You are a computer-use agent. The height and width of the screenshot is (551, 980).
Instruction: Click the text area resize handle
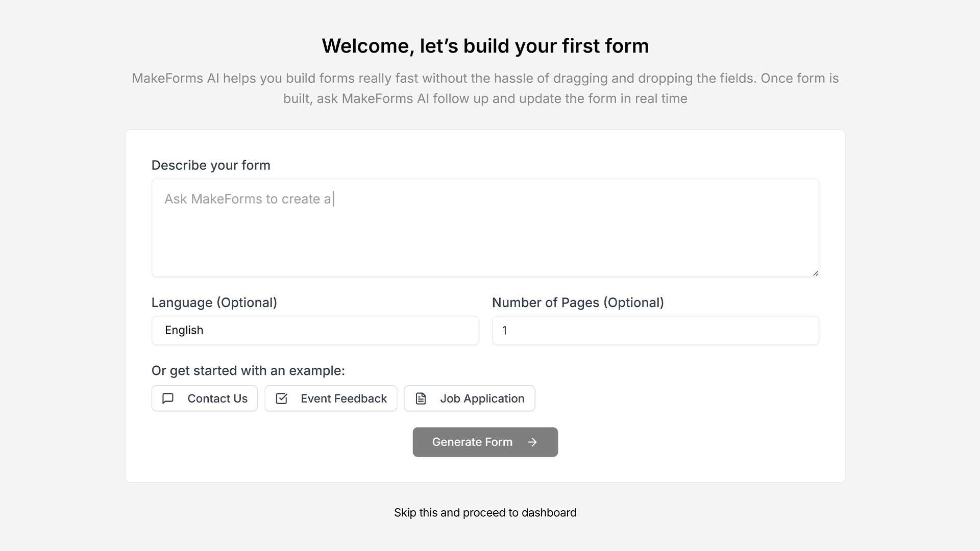[815, 273]
